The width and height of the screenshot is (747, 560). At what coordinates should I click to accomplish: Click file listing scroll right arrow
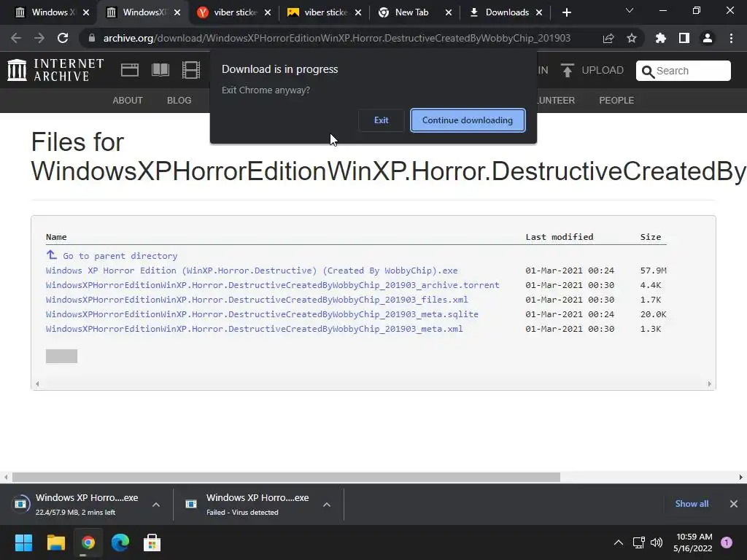pos(709,384)
